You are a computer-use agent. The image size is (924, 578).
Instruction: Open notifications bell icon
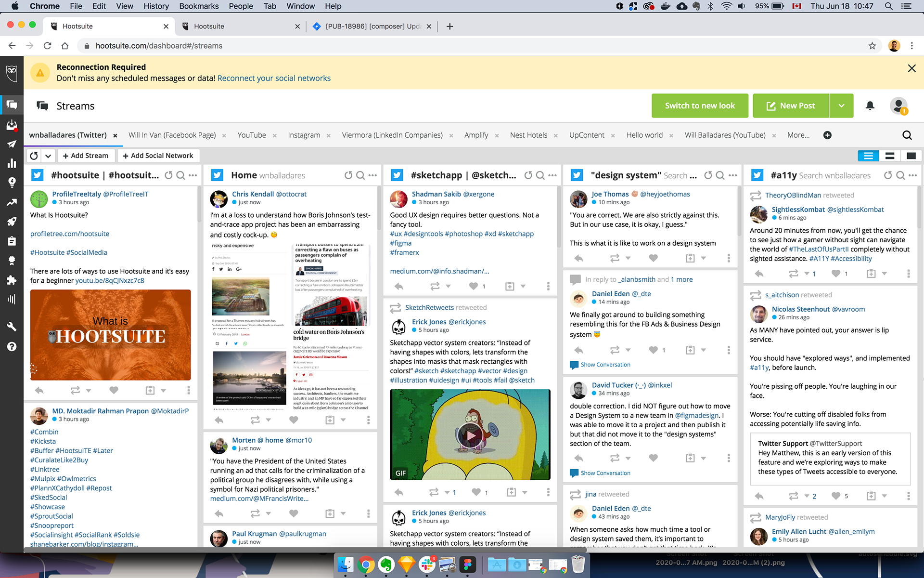coord(870,105)
